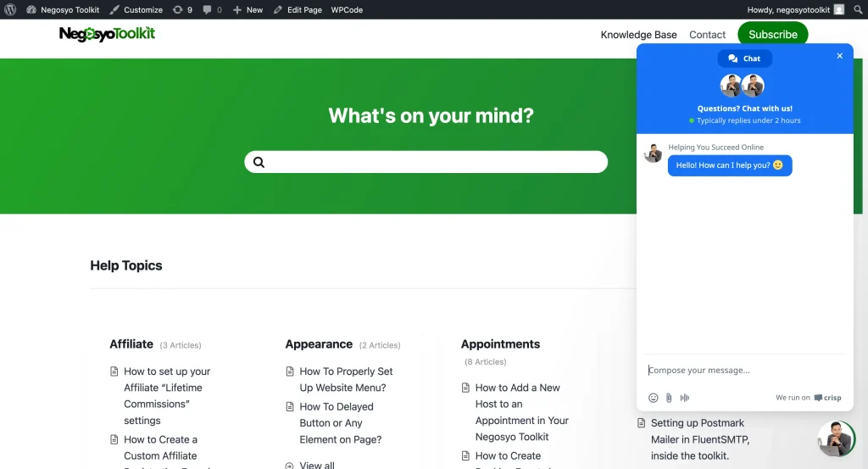The image size is (868, 469).
Task: Click the admin bar search magnifier icon
Action: coord(858,9)
